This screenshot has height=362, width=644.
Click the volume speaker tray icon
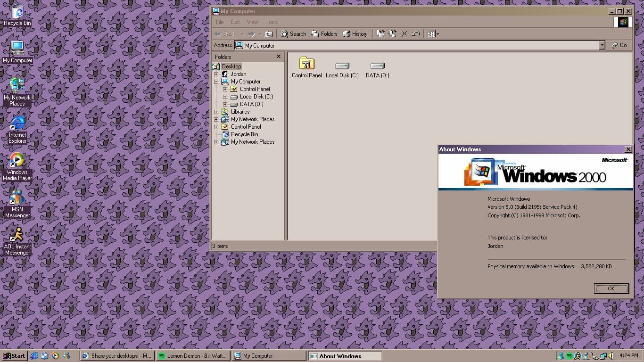(611, 356)
